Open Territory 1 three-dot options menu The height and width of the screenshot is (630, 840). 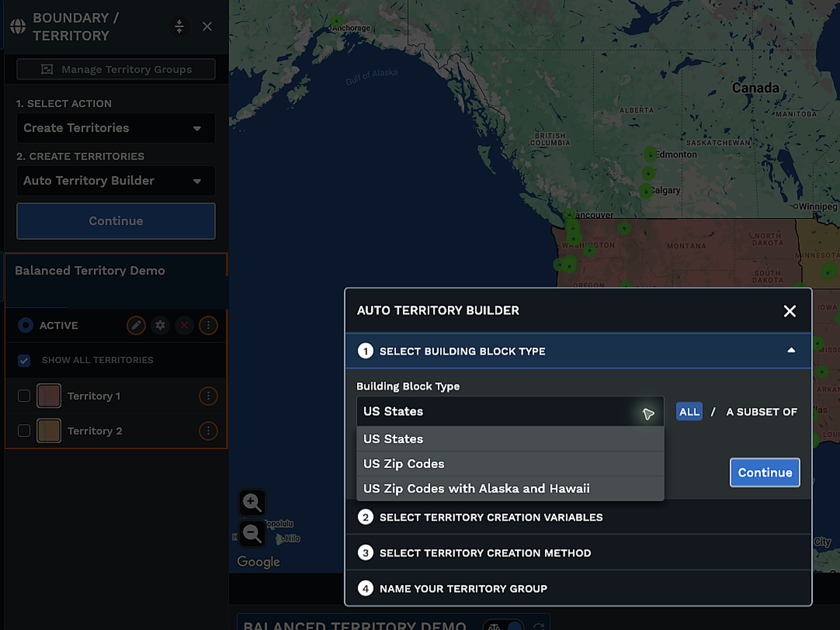point(208,396)
